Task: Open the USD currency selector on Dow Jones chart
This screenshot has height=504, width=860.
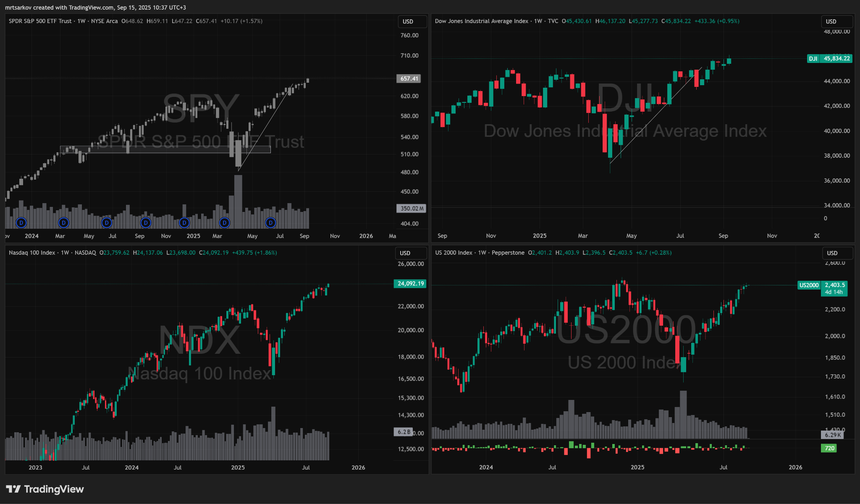Action: point(836,21)
